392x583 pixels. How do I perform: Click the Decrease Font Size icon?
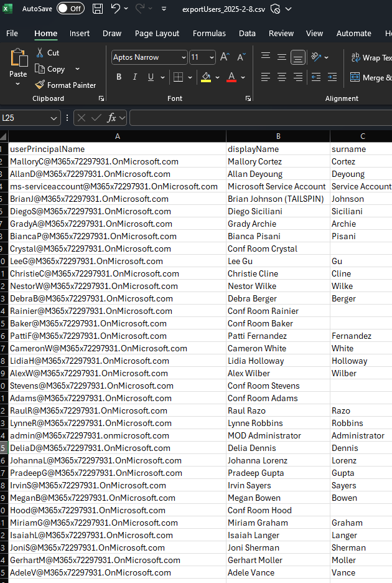241,57
